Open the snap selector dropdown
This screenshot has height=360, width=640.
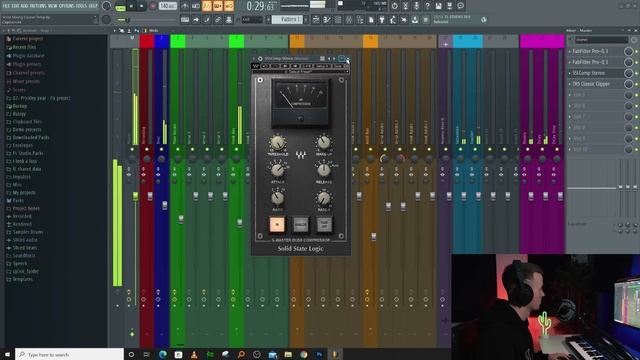pos(252,20)
